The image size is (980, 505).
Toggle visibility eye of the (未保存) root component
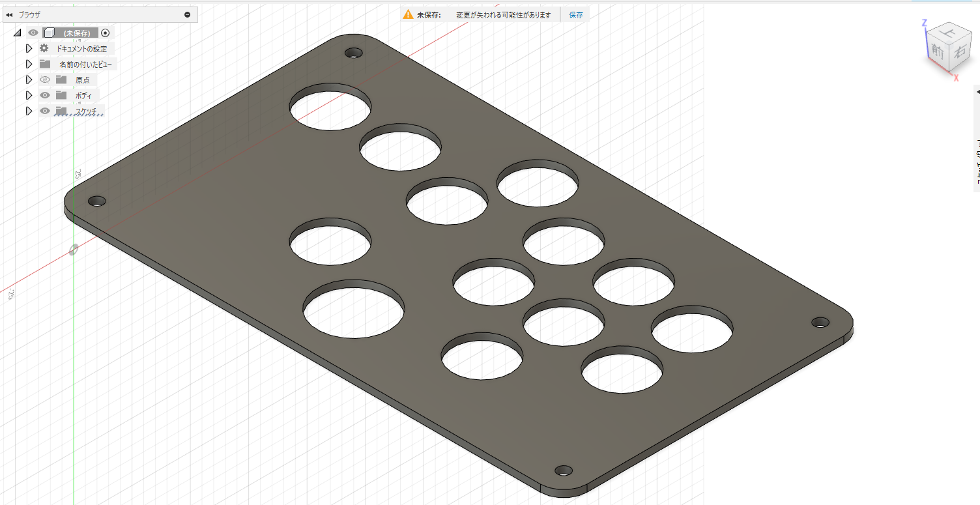pyautogui.click(x=33, y=33)
